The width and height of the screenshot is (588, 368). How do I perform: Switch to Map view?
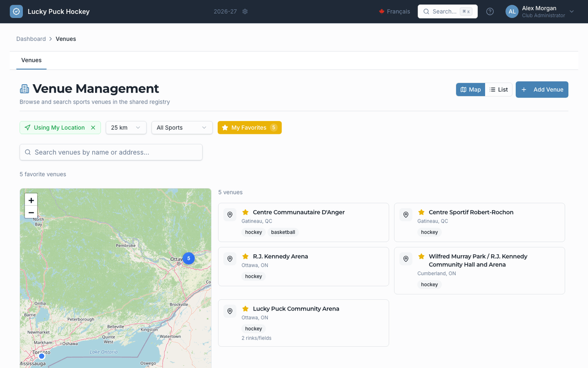point(470,90)
